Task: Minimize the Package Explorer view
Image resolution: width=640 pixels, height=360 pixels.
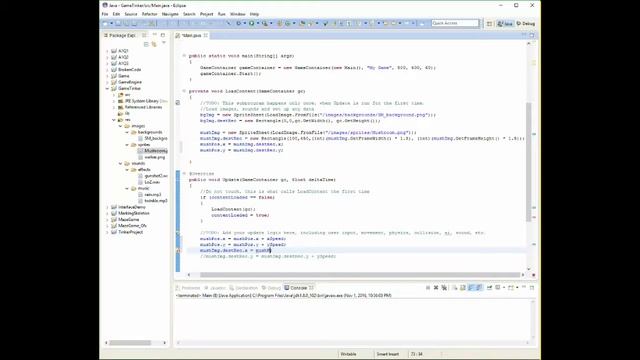Action: tap(155, 35)
